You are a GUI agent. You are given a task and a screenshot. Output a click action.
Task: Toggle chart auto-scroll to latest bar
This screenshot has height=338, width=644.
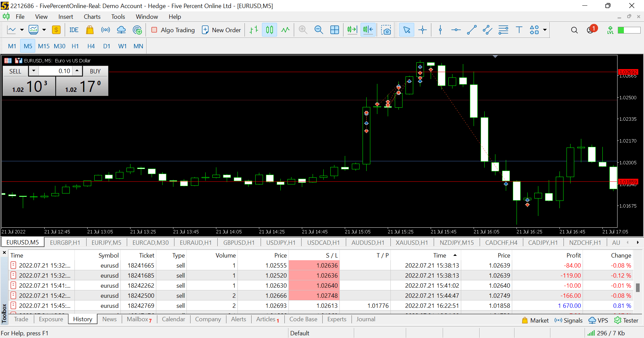pos(352,30)
